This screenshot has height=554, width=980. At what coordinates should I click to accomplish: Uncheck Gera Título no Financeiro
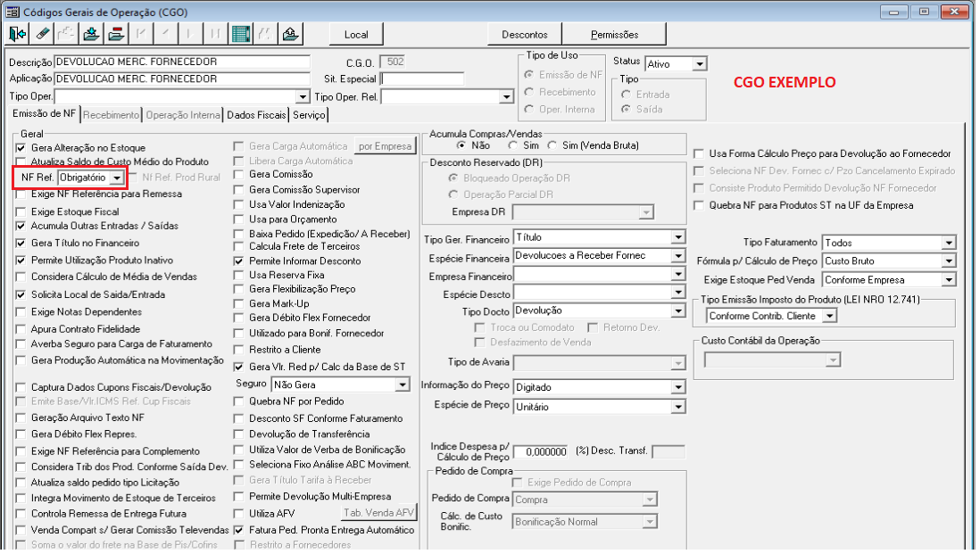tap(21, 243)
